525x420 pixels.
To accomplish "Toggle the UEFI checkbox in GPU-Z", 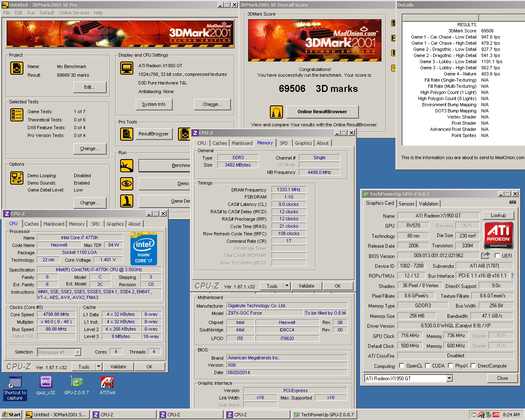I will 497,256.
